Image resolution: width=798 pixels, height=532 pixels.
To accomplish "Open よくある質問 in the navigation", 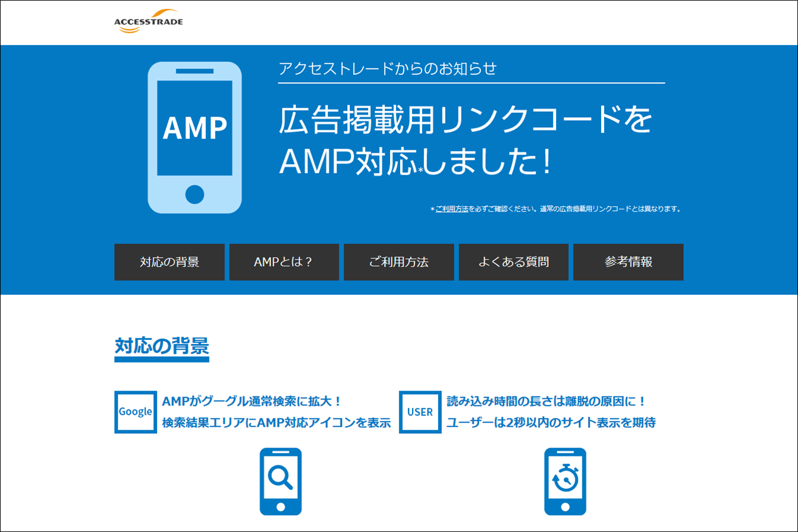I will 514,262.
